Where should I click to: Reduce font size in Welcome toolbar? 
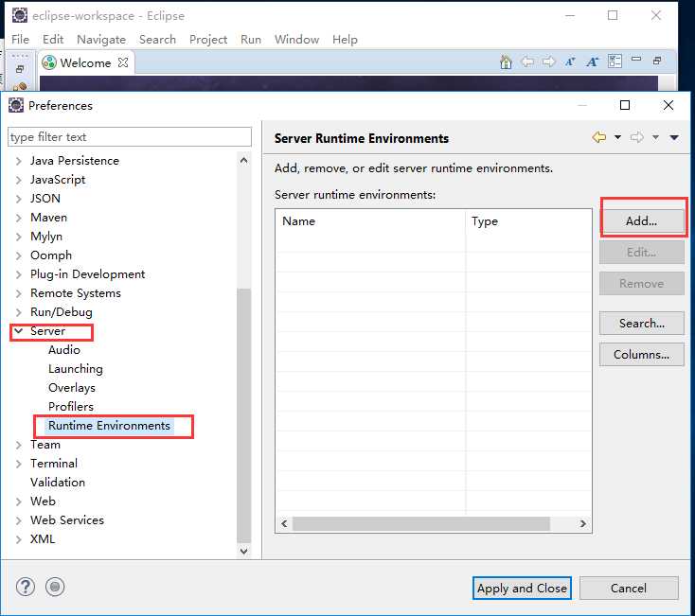(570, 62)
